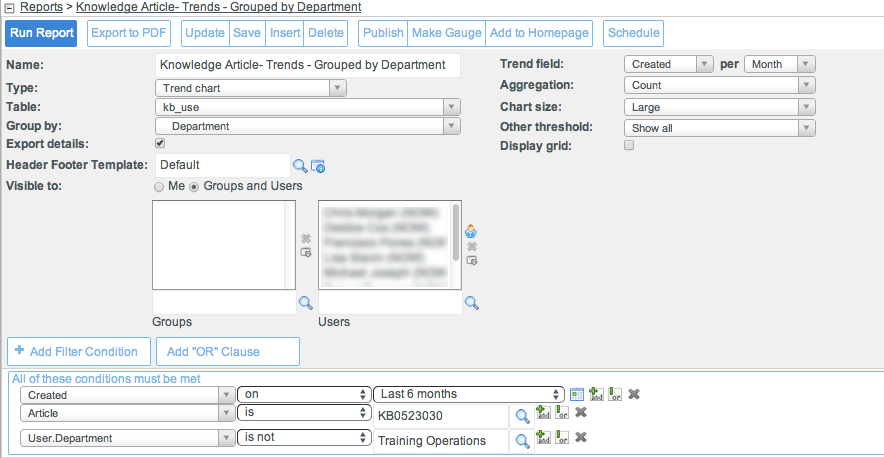
Task: Look up department for Training Operations field
Action: [x=523, y=441]
